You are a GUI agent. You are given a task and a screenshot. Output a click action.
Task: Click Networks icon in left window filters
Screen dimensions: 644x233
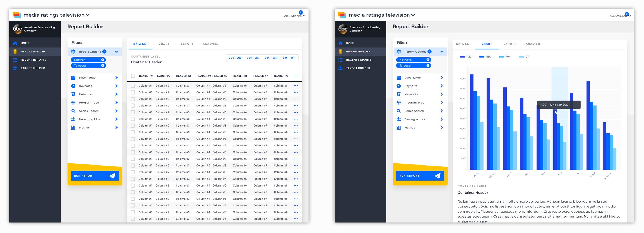click(x=73, y=94)
